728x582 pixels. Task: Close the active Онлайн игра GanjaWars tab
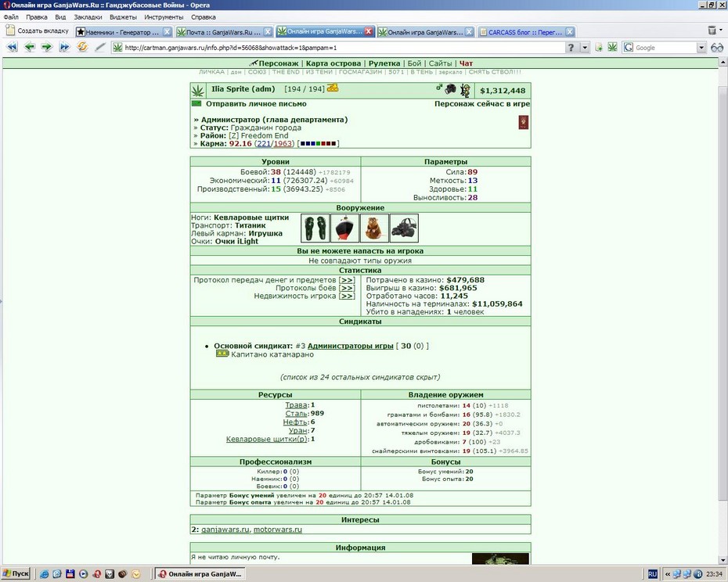(x=368, y=31)
